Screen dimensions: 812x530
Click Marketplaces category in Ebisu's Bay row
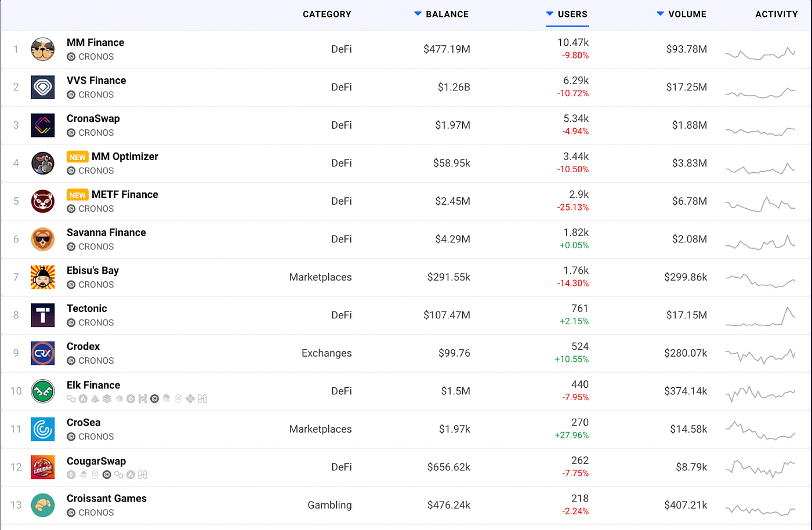pyautogui.click(x=320, y=277)
